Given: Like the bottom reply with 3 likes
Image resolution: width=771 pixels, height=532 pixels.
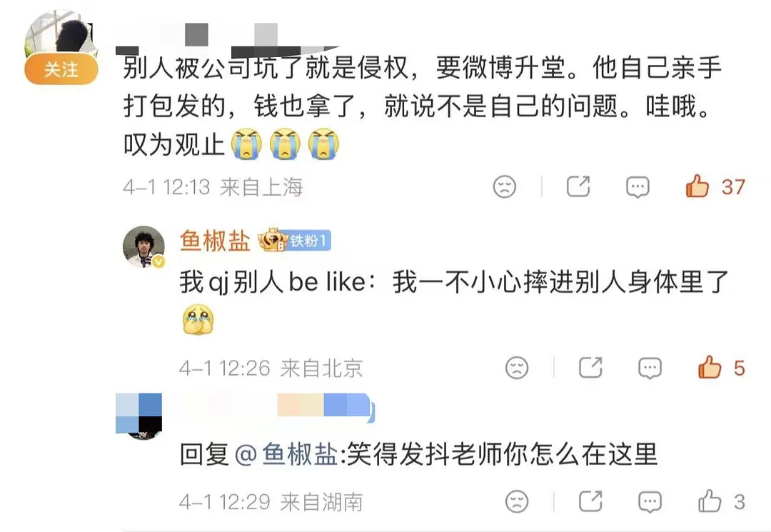Looking at the screenshot, I should point(708,500).
